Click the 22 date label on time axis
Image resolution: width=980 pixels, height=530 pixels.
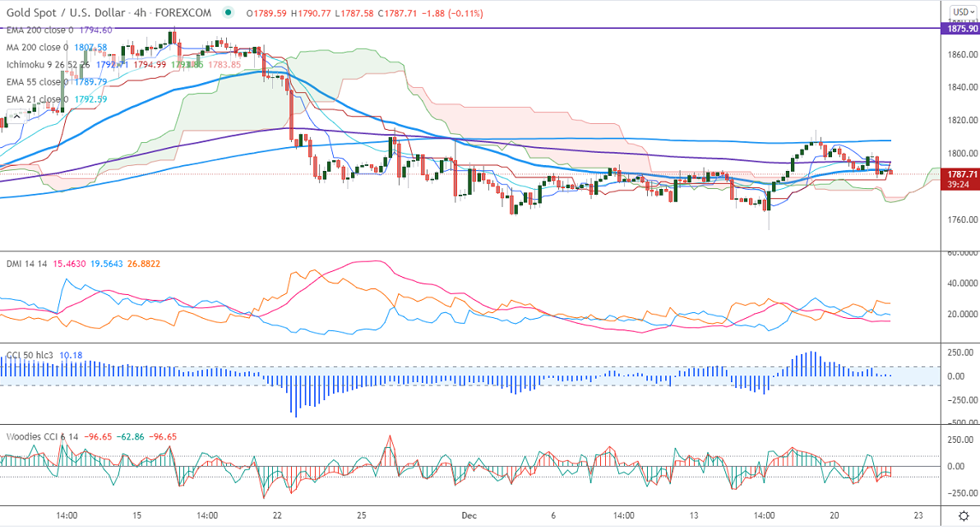coord(278,516)
